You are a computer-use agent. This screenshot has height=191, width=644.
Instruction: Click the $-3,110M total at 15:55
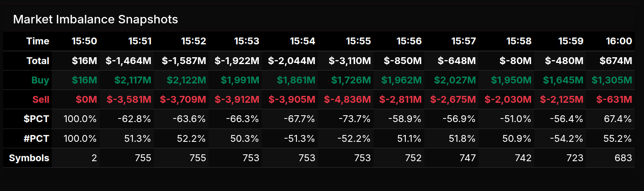350,61
